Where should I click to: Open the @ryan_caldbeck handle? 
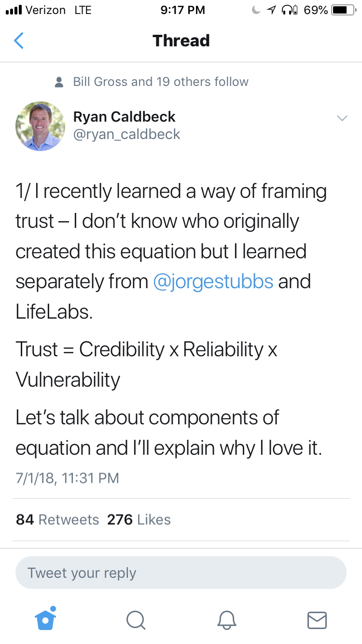click(126, 134)
